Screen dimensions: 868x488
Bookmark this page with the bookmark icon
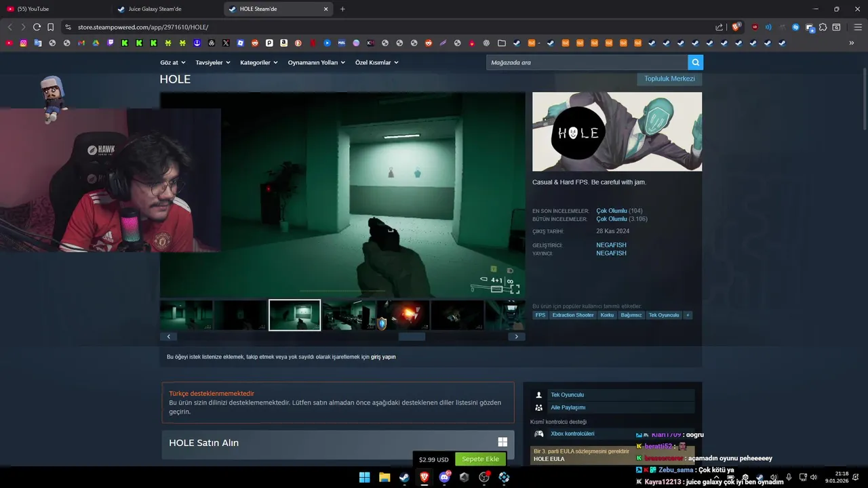50,27
